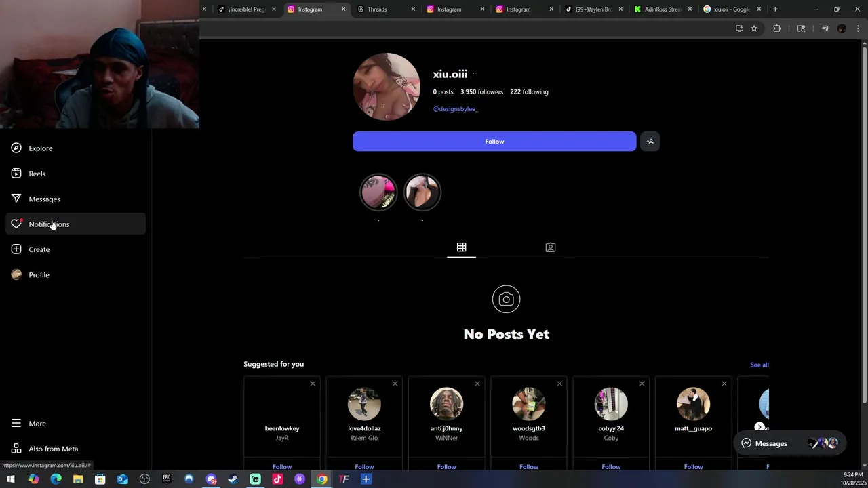The image size is (868, 488).
Task: Open the first pink story highlight
Action: point(378,192)
